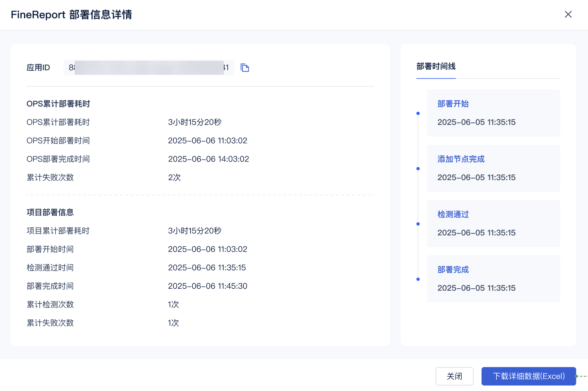Download detailed data as Excel
This screenshot has height=391, width=588.
(x=529, y=376)
